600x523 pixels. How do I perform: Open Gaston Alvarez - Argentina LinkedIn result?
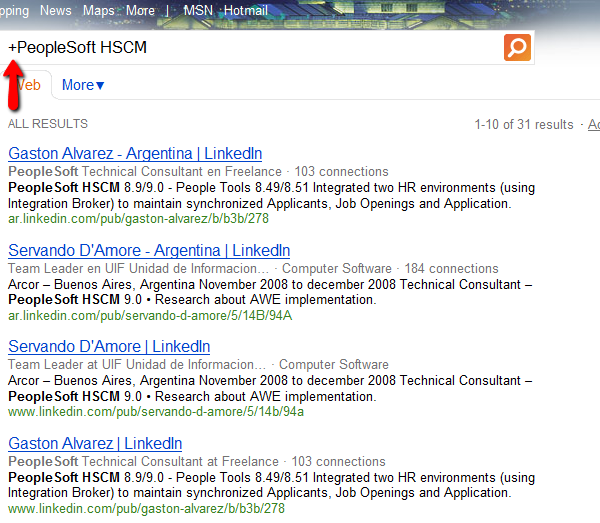point(135,153)
